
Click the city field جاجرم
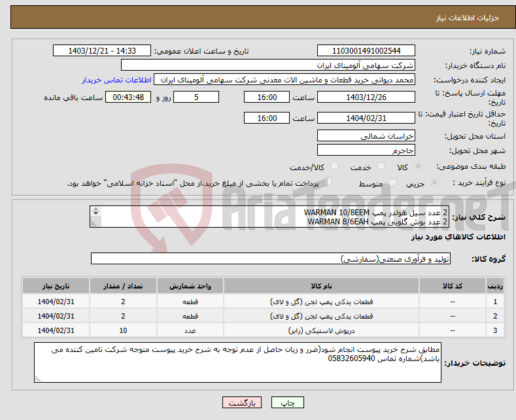point(366,150)
